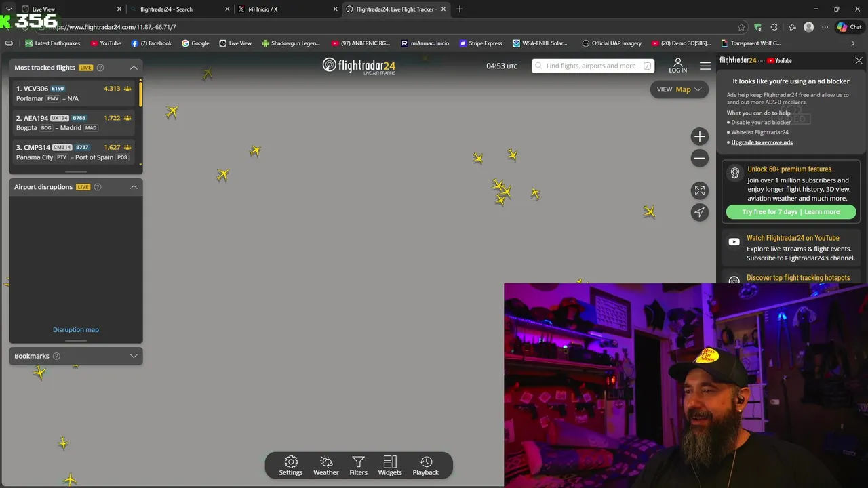This screenshot has height=488, width=868.
Task: Open flight Playback history
Action: coord(426,466)
